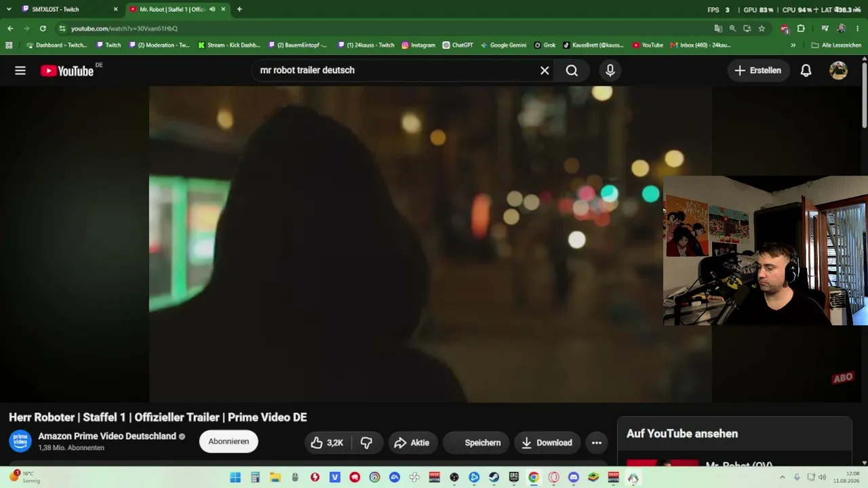Viewport: 868px width, 488px height.
Task: Click the Erstellen create button
Action: point(757,70)
